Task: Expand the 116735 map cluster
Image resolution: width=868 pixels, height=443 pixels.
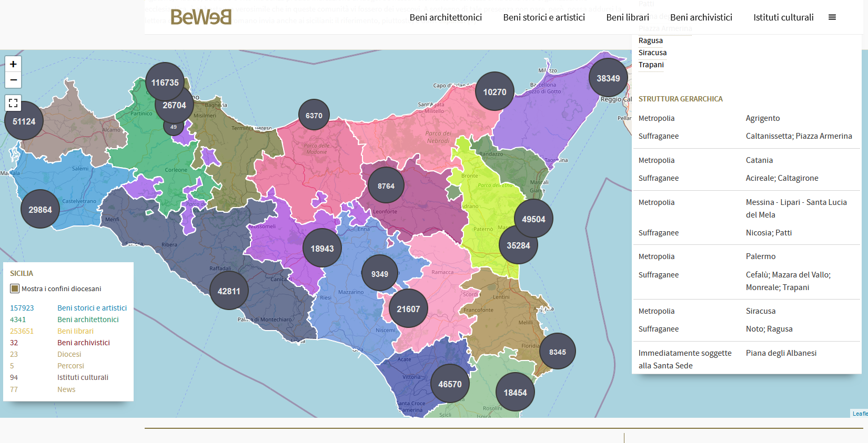Action: pyautogui.click(x=165, y=82)
